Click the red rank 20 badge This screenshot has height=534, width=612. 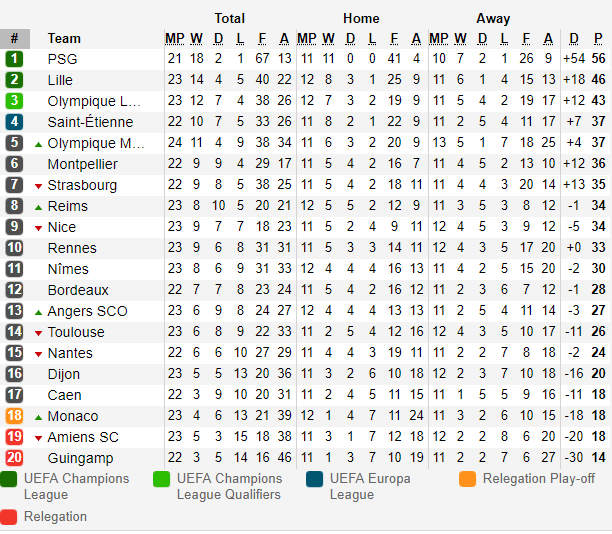pos(14,457)
